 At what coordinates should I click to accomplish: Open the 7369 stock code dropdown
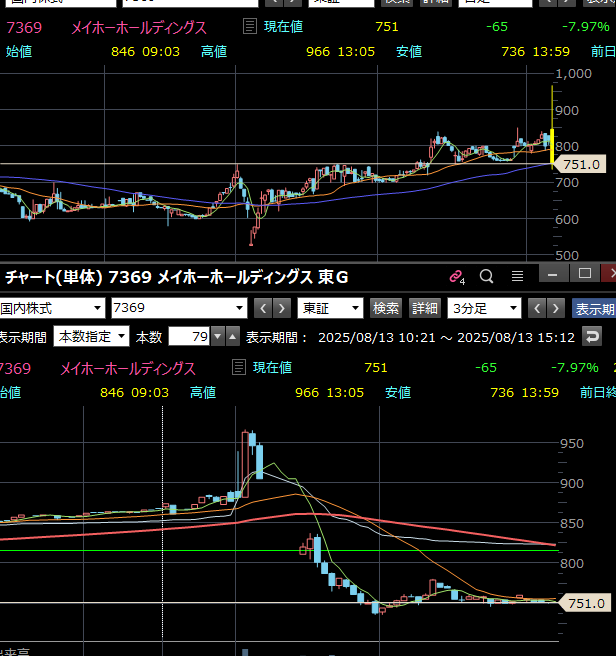tap(180, 309)
